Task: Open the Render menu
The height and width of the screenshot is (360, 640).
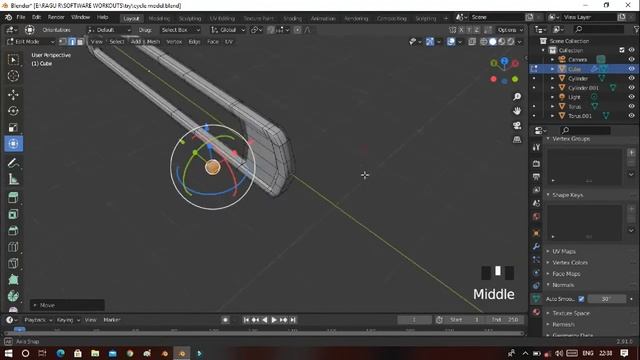Action: coord(56,18)
